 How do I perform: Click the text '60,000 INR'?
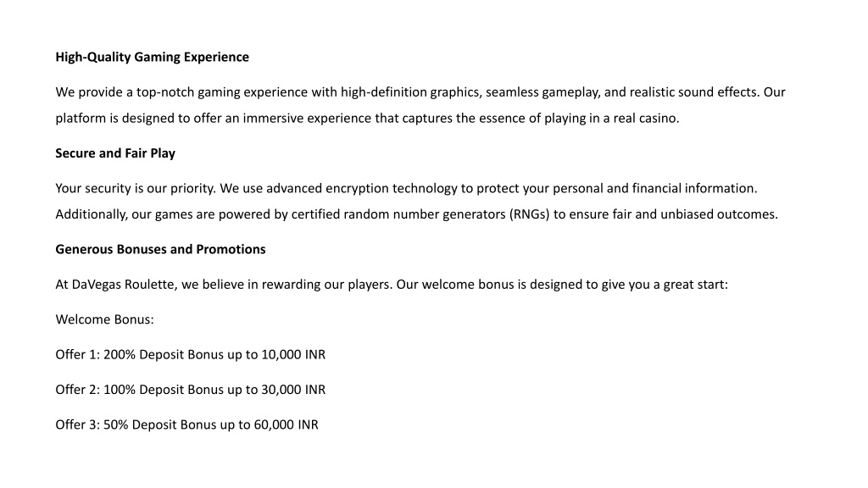(287, 425)
